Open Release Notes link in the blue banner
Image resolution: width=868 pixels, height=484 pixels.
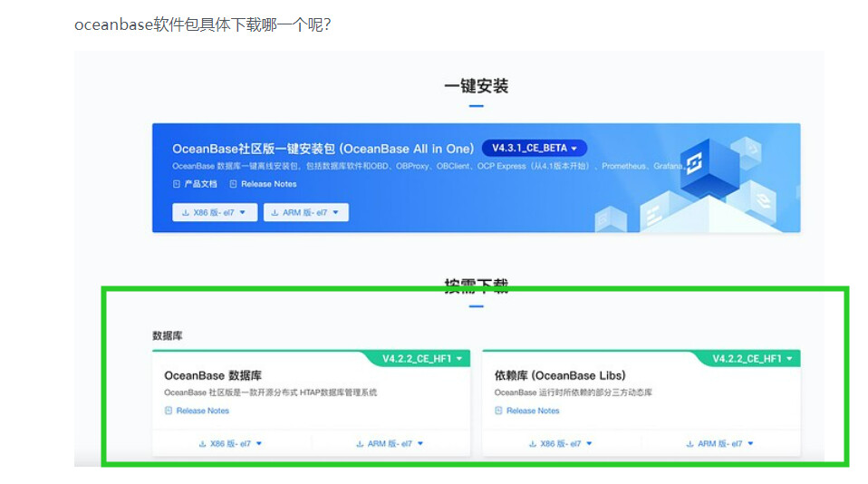point(268,184)
